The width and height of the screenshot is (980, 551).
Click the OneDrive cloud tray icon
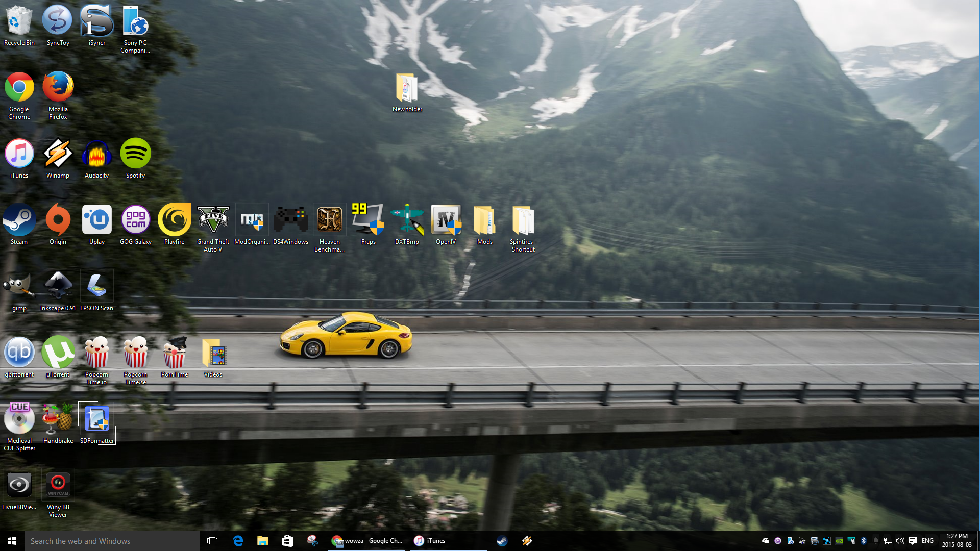pos(766,541)
